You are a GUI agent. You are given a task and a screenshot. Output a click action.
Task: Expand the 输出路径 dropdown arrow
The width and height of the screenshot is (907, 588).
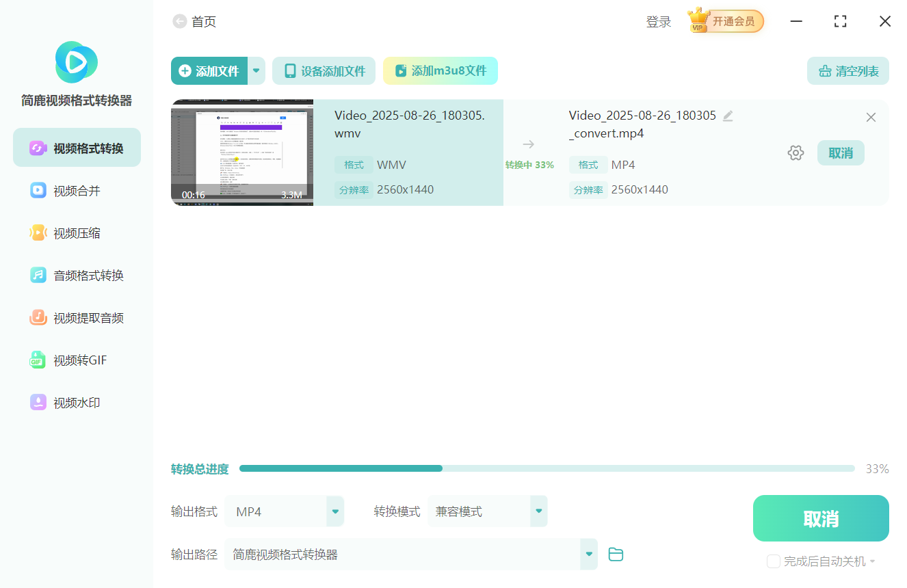pyautogui.click(x=588, y=554)
